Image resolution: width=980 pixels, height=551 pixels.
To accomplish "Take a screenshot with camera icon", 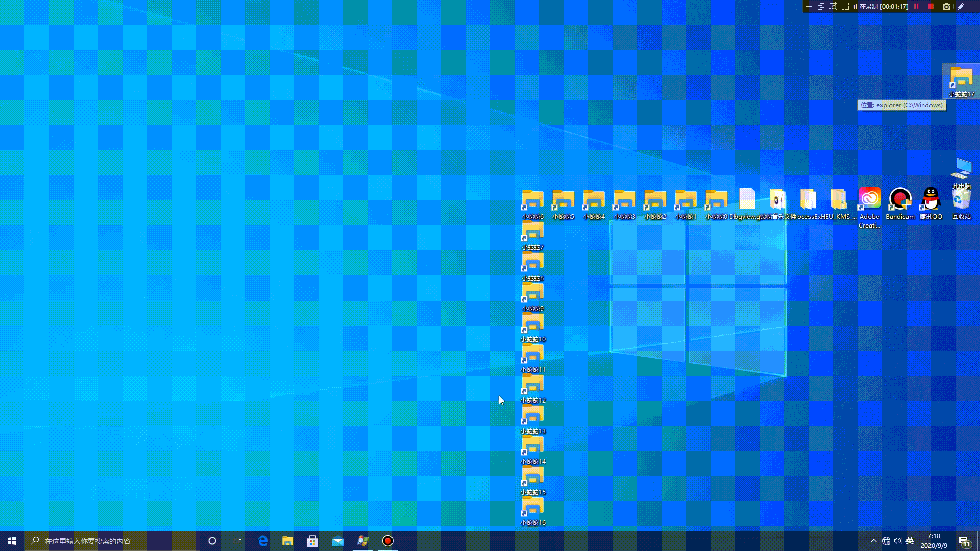I will tap(946, 7).
